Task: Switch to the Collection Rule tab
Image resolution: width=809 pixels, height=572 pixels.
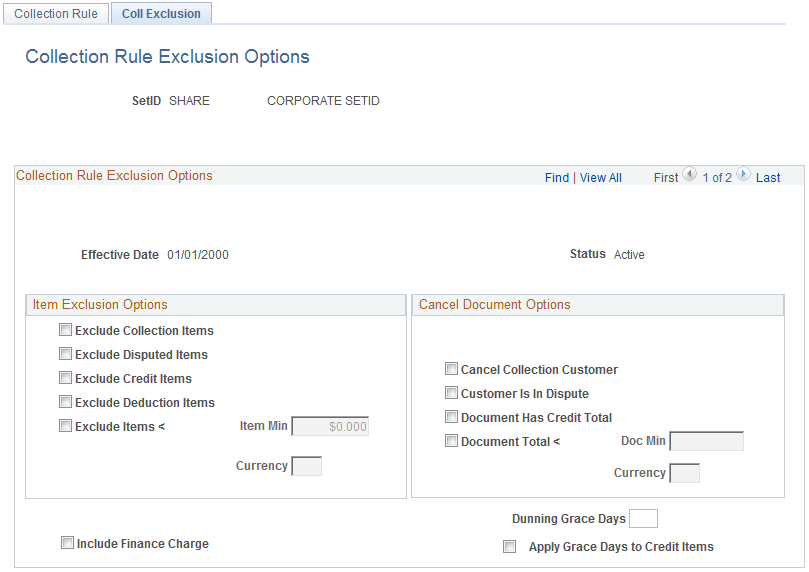Action: click(x=56, y=14)
